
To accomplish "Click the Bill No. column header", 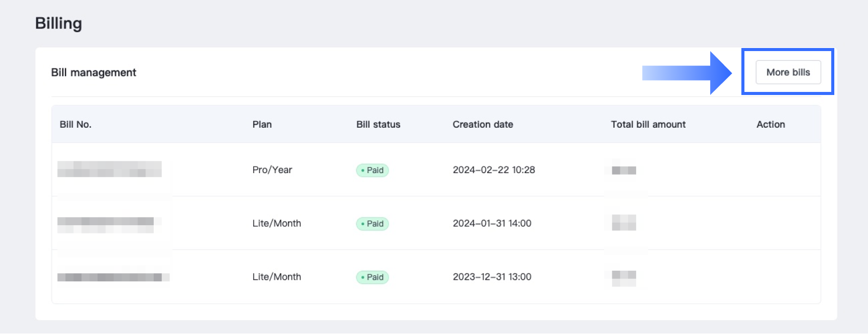I will coord(76,125).
